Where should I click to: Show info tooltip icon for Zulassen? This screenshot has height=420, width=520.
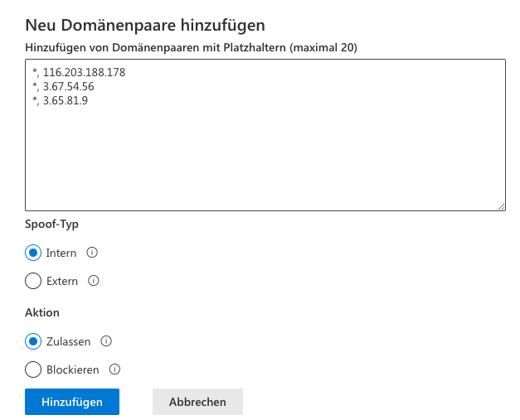point(106,340)
